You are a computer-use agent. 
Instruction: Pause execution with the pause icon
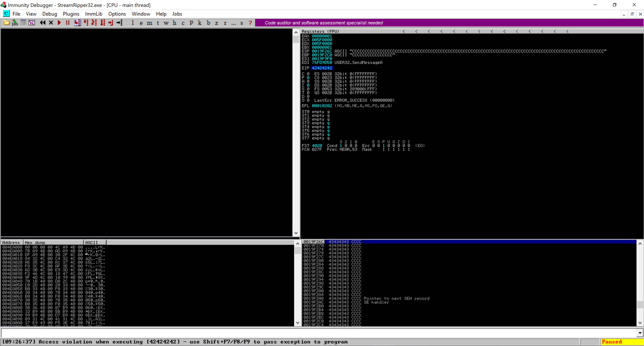(67, 23)
